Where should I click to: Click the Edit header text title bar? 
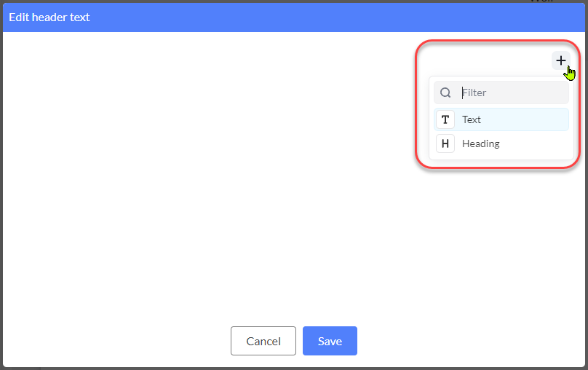[x=294, y=17]
